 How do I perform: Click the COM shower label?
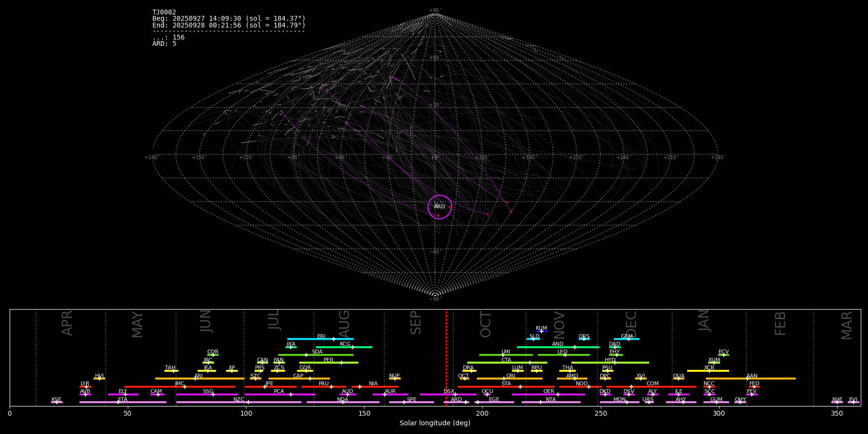pos(653,384)
